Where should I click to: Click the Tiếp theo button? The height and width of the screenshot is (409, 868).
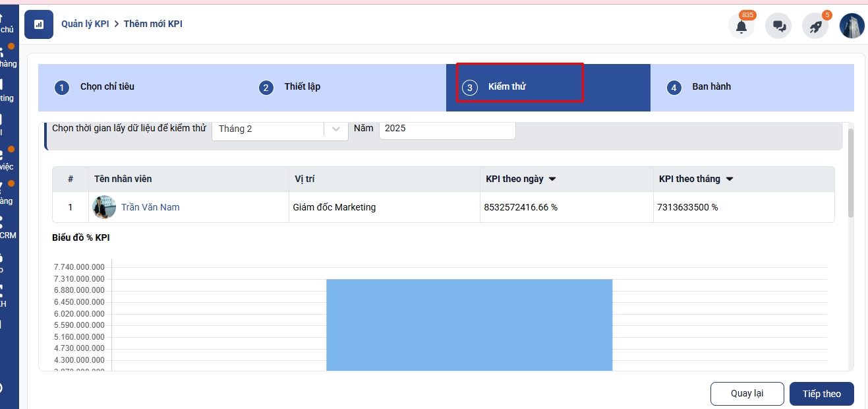[821, 394]
